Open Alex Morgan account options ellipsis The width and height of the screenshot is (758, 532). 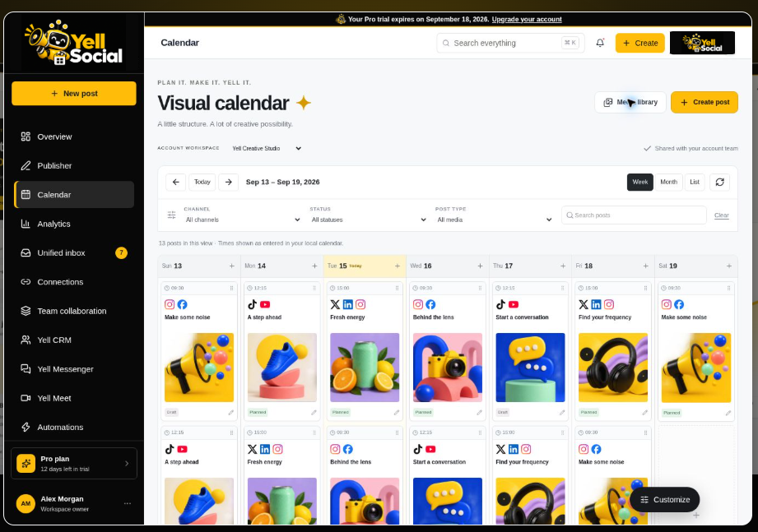tap(127, 503)
